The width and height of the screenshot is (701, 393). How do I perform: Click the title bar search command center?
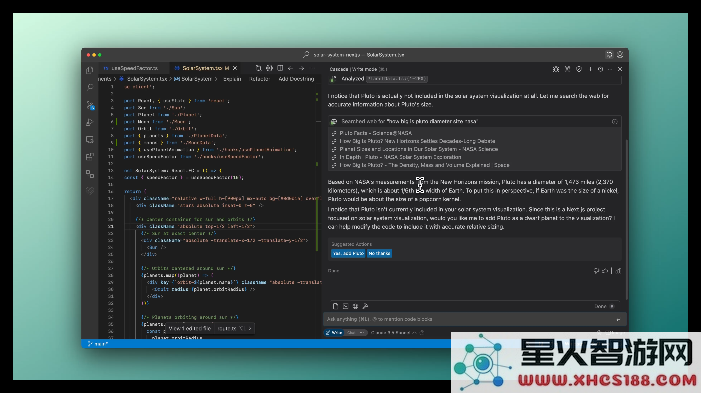tap(353, 55)
